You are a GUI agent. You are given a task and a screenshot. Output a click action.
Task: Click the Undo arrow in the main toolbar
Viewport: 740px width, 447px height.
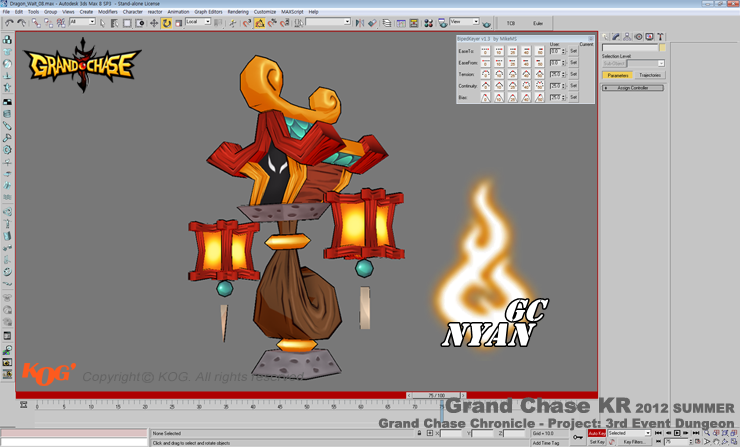click(x=9, y=23)
